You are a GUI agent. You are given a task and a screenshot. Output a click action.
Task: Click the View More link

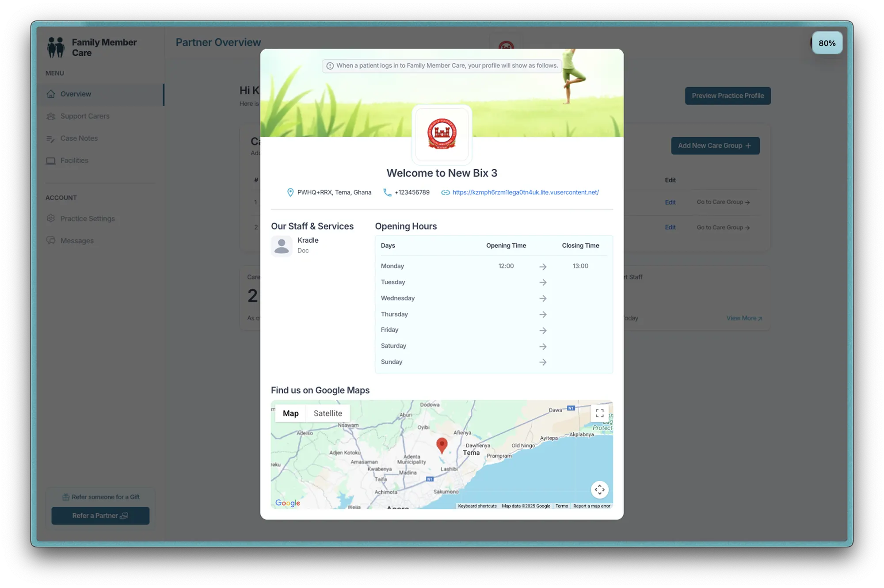click(x=744, y=318)
